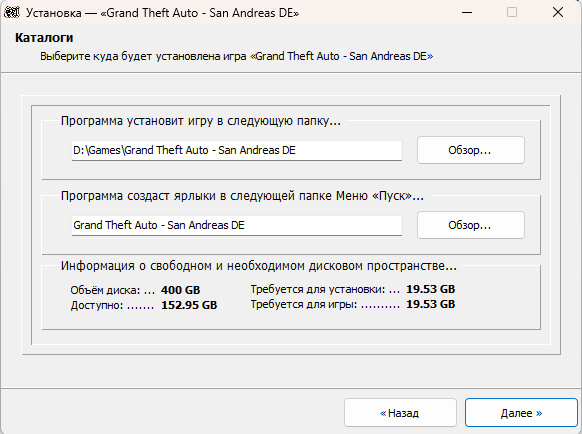This screenshot has height=434, width=582.
Task: Click the Программа создаст ярлыки group label
Action: pyautogui.click(x=242, y=196)
